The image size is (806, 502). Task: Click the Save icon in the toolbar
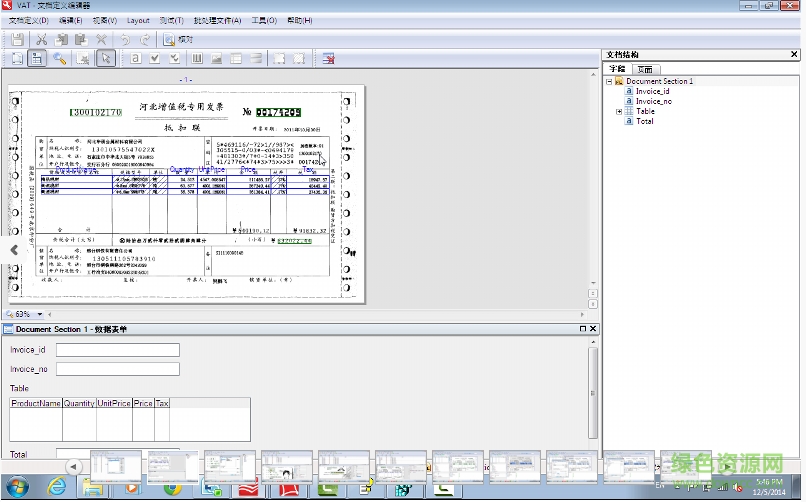[18, 40]
